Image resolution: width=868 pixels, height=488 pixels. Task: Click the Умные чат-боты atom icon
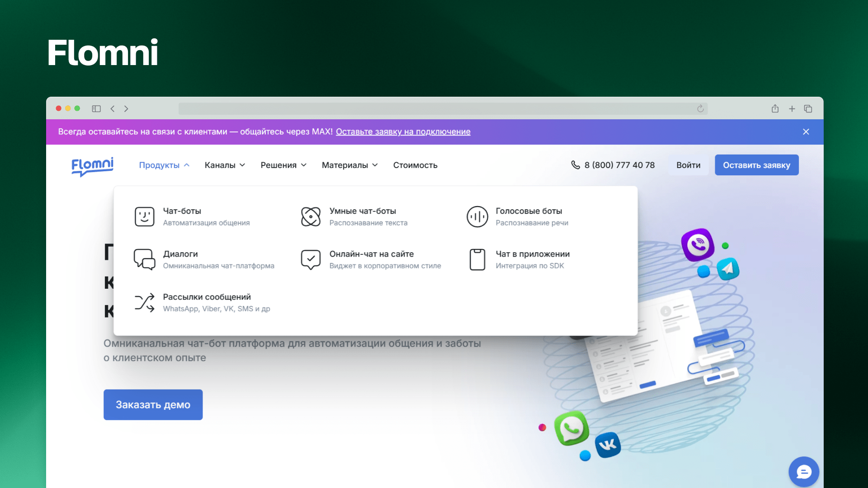click(x=311, y=217)
